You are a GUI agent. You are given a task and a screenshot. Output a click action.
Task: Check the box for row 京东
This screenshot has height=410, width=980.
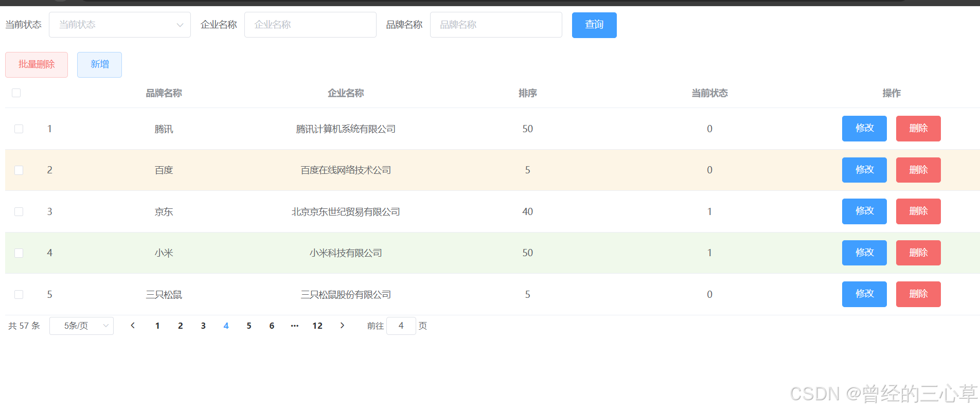pyautogui.click(x=19, y=211)
